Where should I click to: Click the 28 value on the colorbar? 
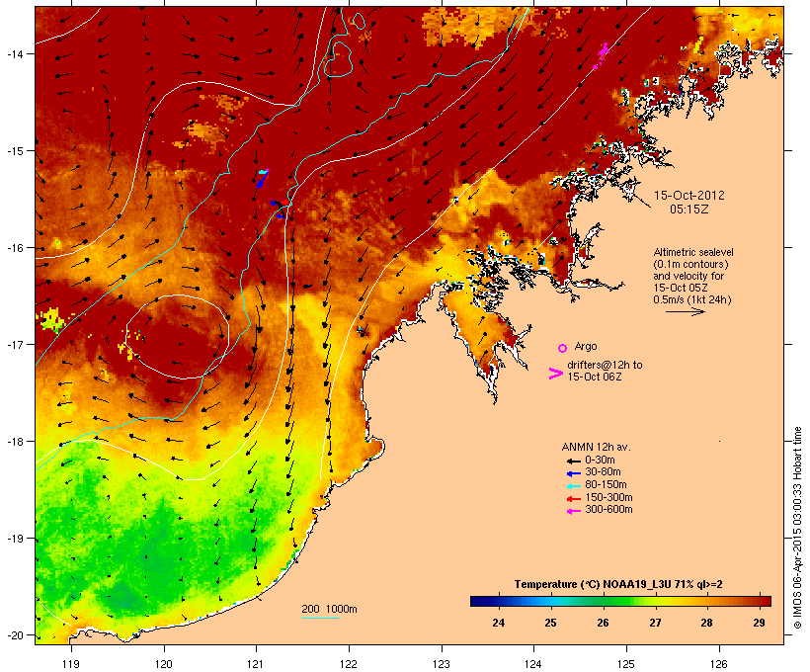[x=706, y=623]
